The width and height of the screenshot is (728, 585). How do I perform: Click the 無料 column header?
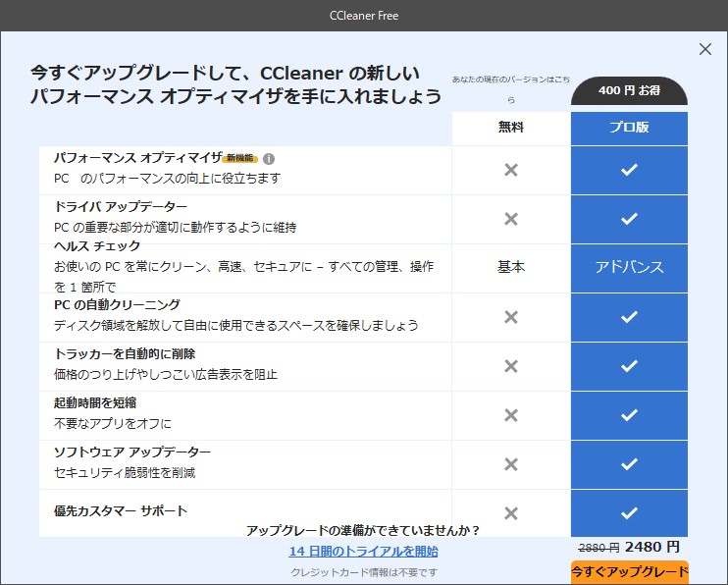point(511,127)
